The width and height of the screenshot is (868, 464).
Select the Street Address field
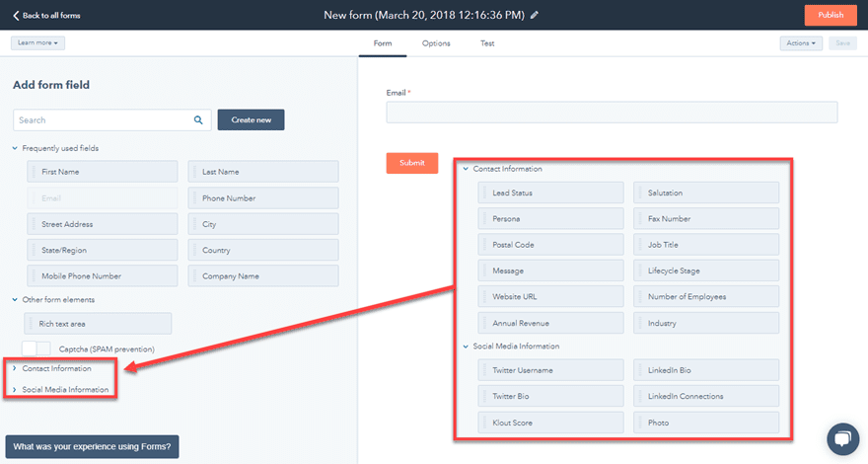tap(103, 224)
